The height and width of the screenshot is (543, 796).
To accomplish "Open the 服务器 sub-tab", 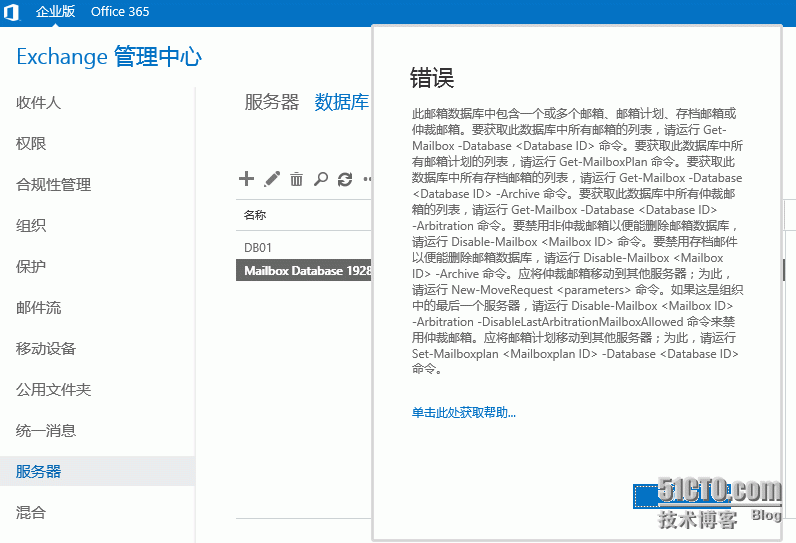I will [x=272, y=102].
